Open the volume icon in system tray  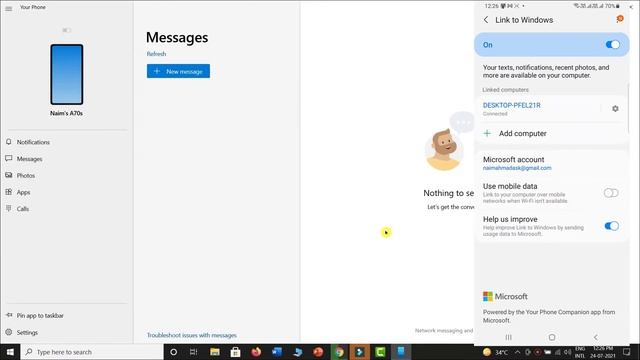click(x=568, y=352)
